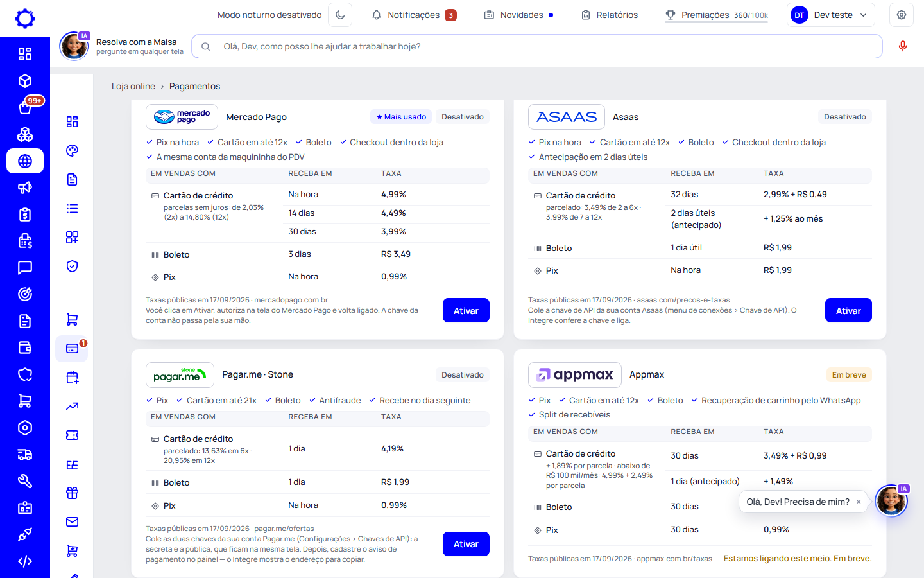Screen dimensions: 924x578
Task: Click Ativar on the Pagar.me Stone card
Action: click(x=466, y=544)
